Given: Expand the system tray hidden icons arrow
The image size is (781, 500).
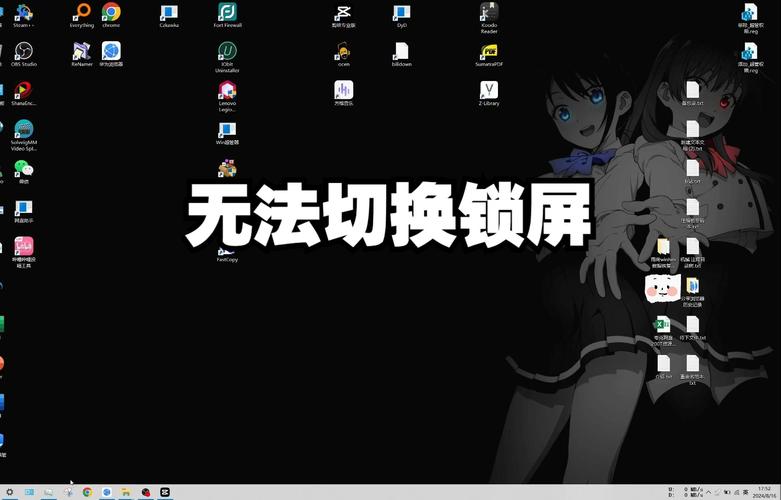Looking at the screenshot, I should coord(709,492).
